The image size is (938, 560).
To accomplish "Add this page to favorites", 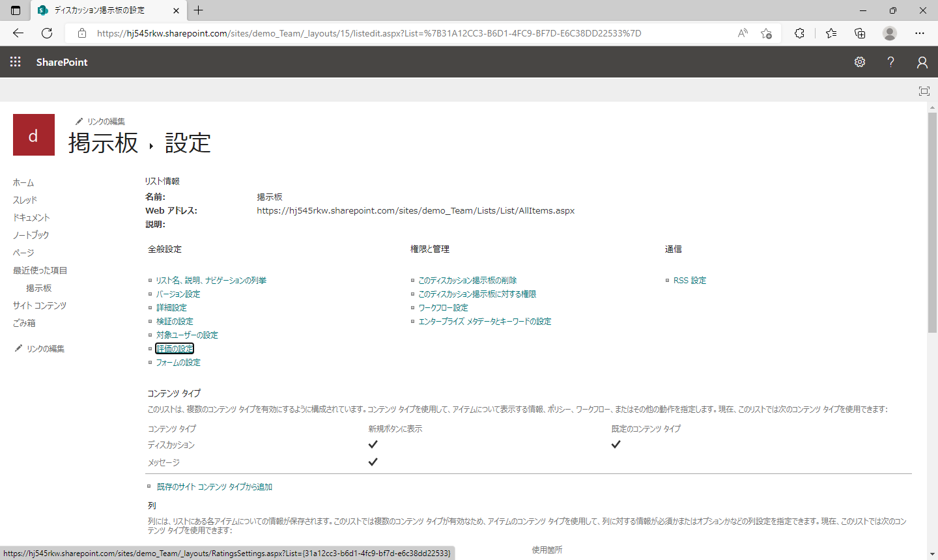I will 767,33.
